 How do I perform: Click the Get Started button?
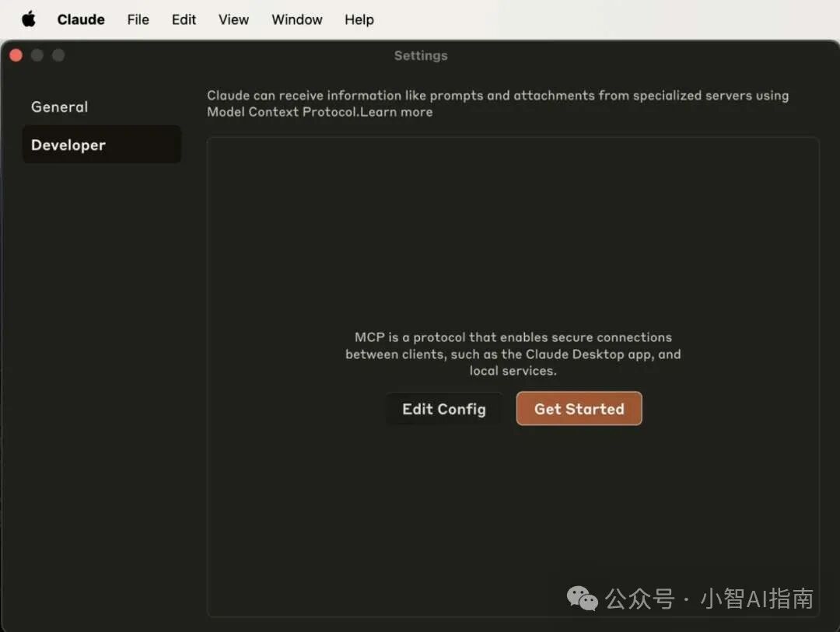(579, 409)
